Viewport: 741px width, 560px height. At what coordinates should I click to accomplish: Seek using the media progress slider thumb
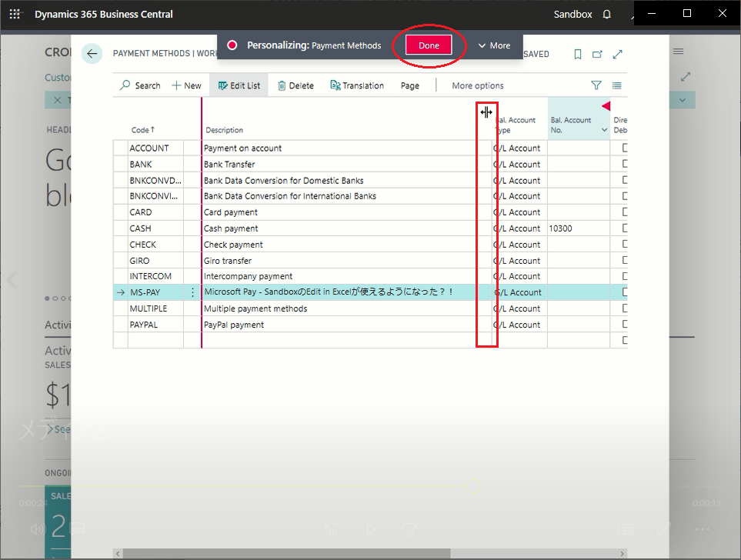point(472,486)
